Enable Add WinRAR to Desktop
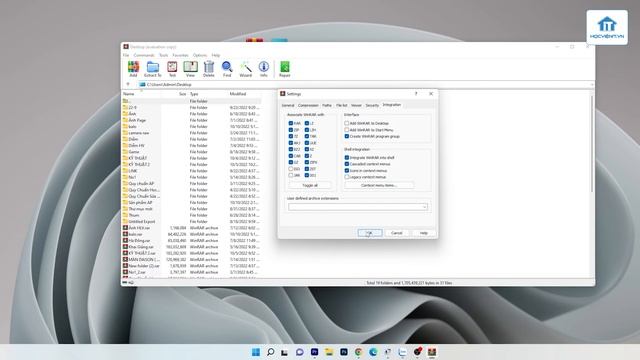The width and height of the screenshot is (640, 360). 347,123
